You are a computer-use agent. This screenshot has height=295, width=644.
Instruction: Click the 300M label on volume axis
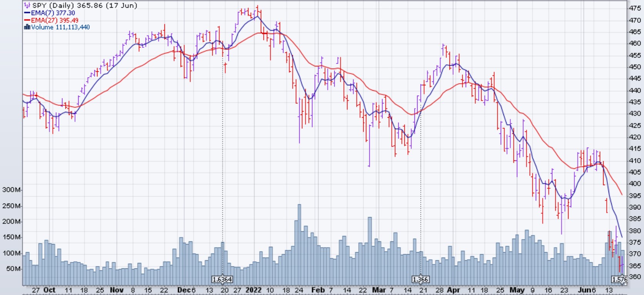point(11,190)
